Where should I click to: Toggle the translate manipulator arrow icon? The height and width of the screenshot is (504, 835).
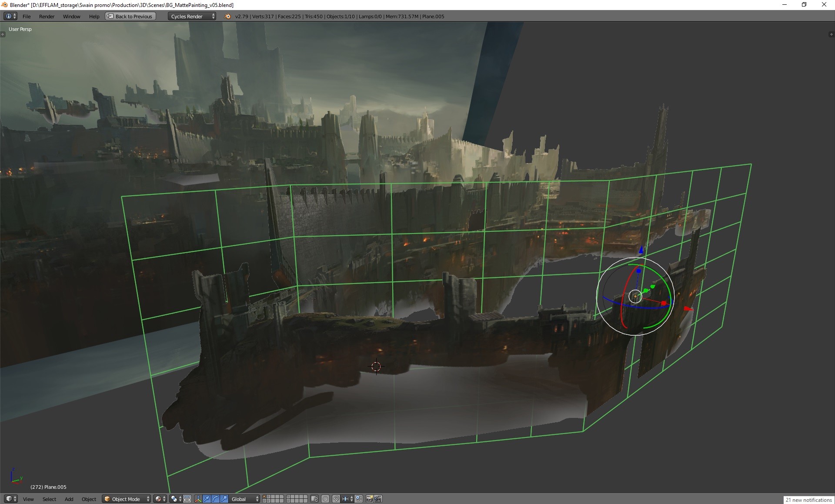[207, 499]
